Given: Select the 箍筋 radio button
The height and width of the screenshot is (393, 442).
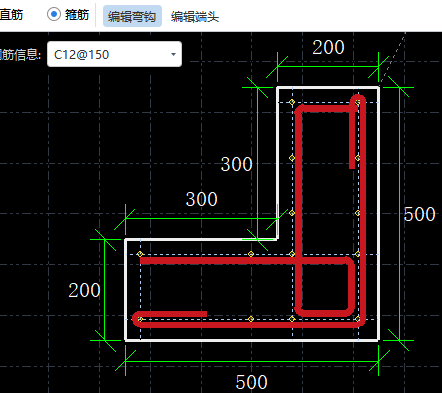Looking at the screenshot, I should tap(54, 14).
